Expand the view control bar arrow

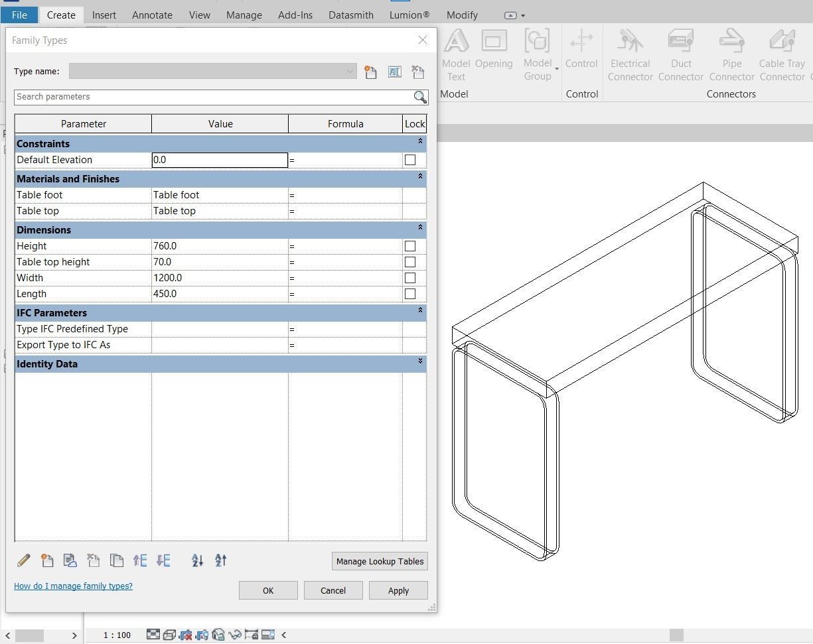point(283,635)
